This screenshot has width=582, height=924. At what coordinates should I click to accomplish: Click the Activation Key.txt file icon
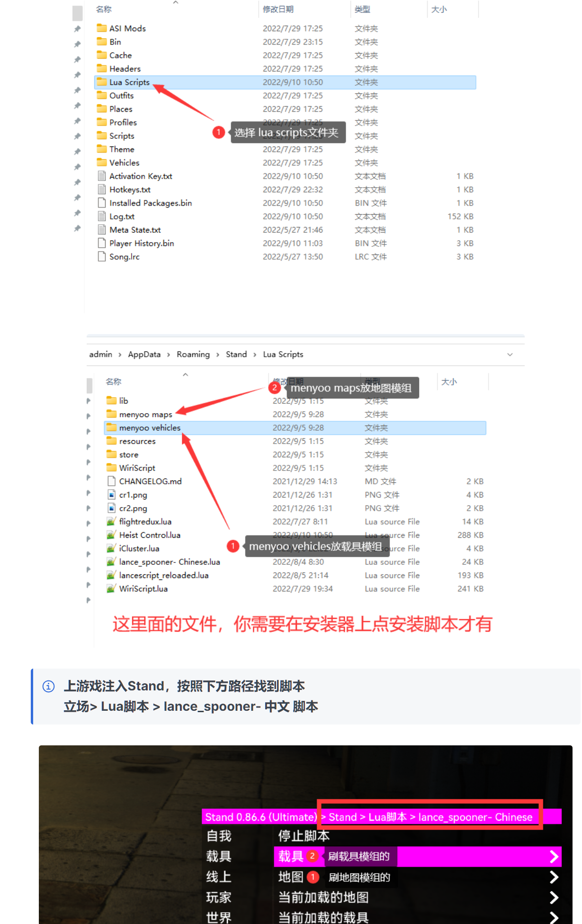[x=101, y=176]
